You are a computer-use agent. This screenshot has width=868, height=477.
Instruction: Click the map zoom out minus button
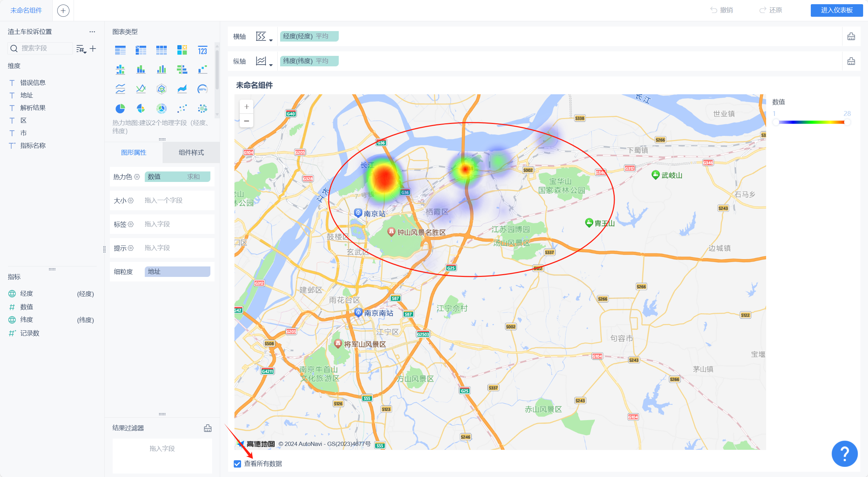[246, 121]
